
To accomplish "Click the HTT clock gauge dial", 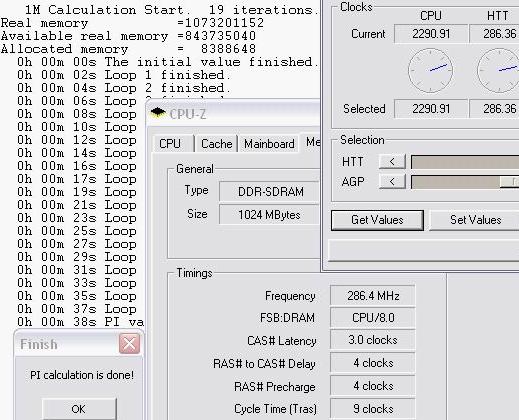I will (498, 70).
